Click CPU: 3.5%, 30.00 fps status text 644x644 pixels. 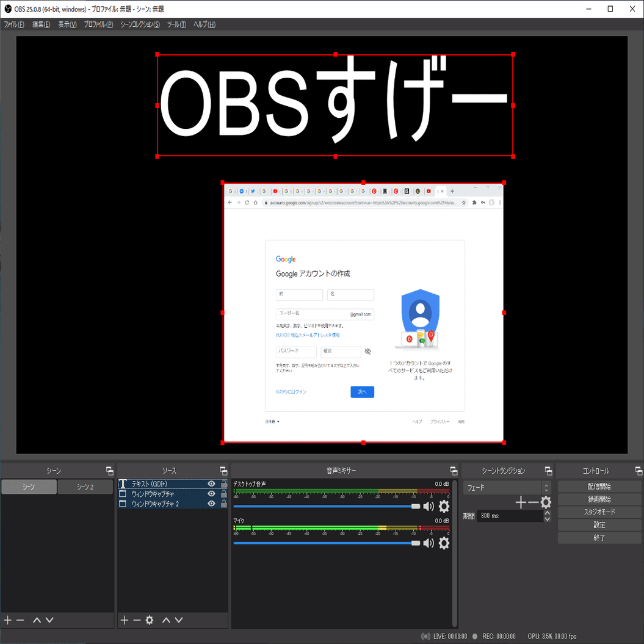(x=552, y=636)
